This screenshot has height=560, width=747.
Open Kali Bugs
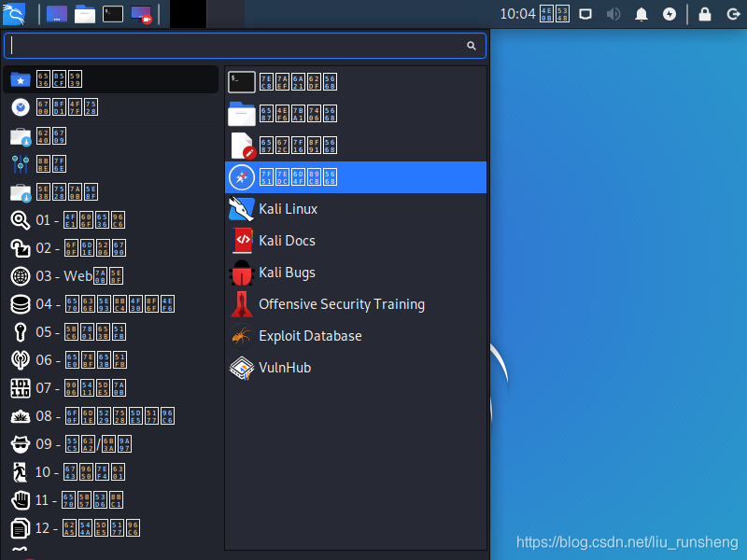click(356, 273)
